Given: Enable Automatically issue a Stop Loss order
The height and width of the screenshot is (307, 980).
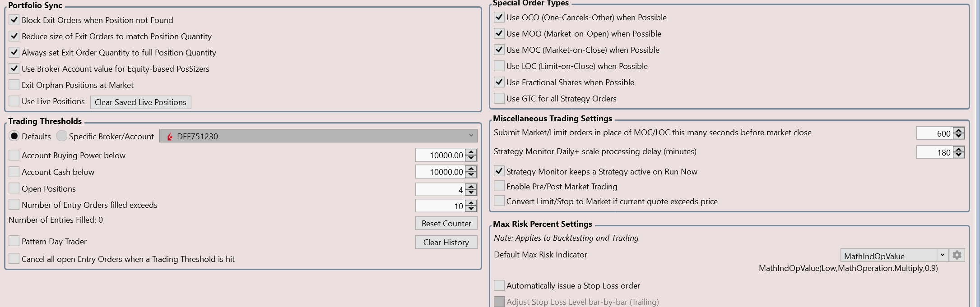Looking at the screenshot, I should pos(499,285).
